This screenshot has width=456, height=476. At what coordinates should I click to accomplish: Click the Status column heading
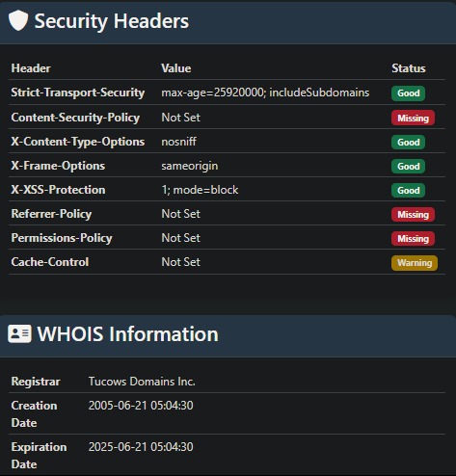409,68
